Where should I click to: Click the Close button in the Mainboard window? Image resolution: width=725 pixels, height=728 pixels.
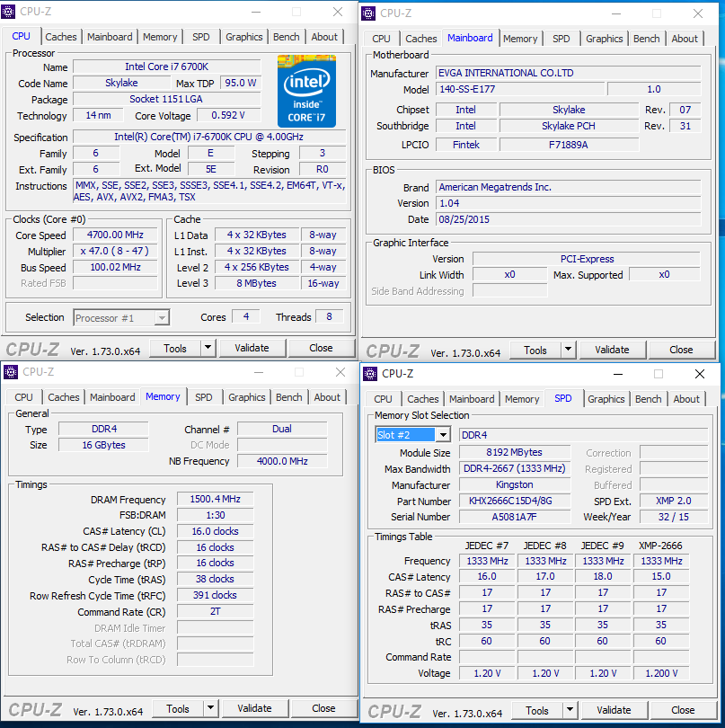point(681,350)
